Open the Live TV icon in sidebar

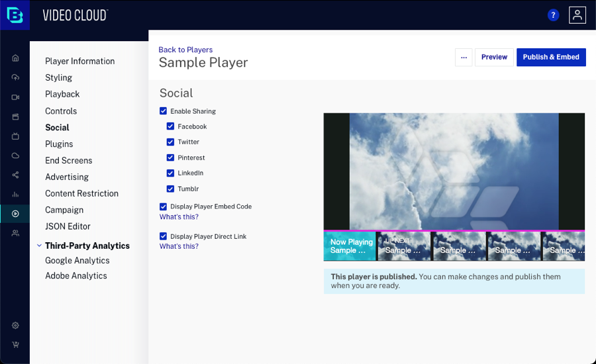(15, 136)
